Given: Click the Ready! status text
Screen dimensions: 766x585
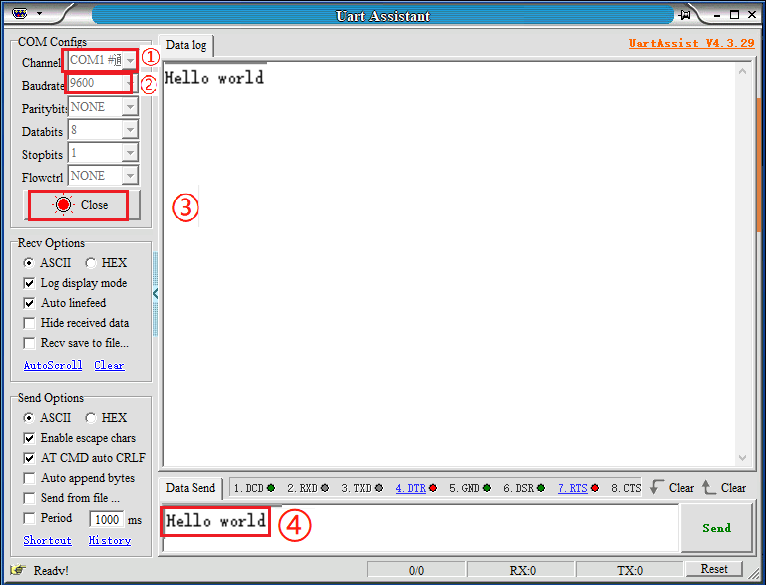Looking at the screenshot, I should coord(51,570).
